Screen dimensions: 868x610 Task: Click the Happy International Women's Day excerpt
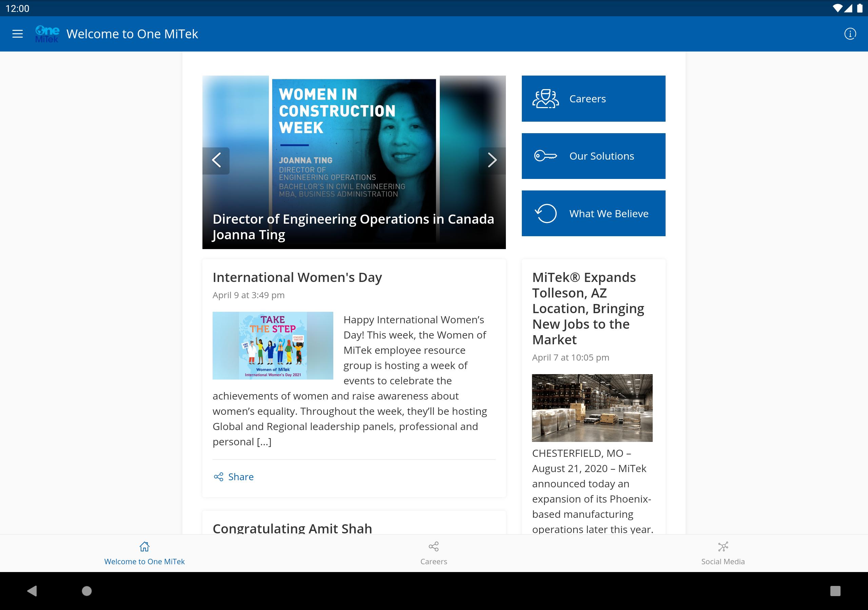click(x=350, y=381)
